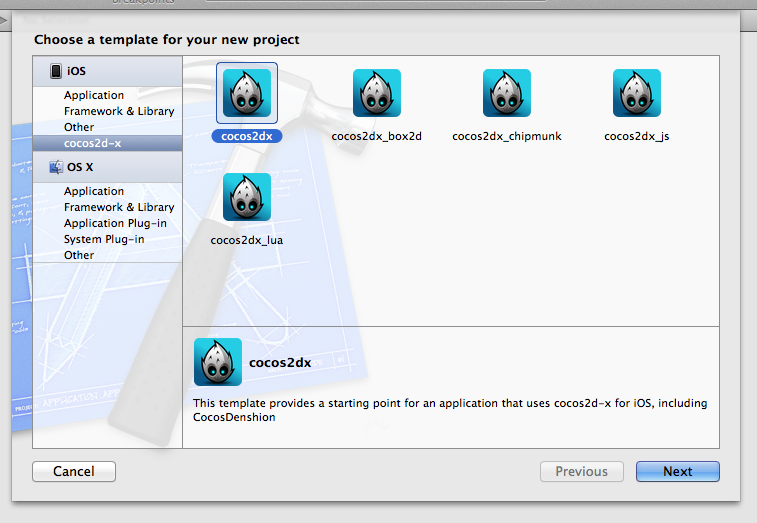Click the Cancel button
Screen dimensions: 757x523
click(74, 471)
